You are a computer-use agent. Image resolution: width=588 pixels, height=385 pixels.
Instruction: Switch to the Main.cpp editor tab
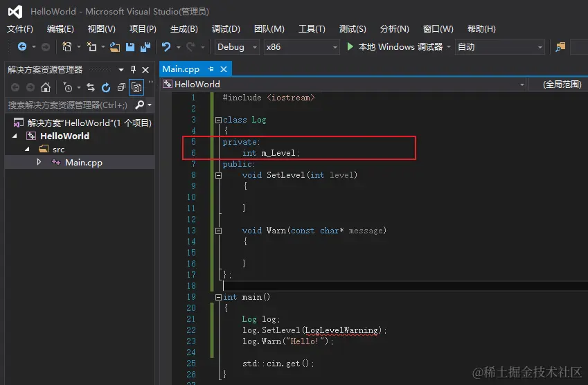[x=181, y=69]
